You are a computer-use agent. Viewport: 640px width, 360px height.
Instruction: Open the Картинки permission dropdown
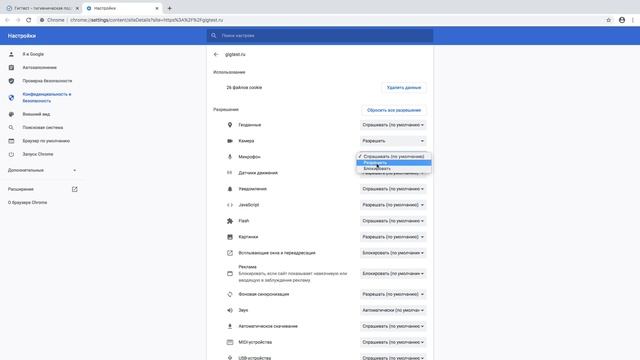393,237
